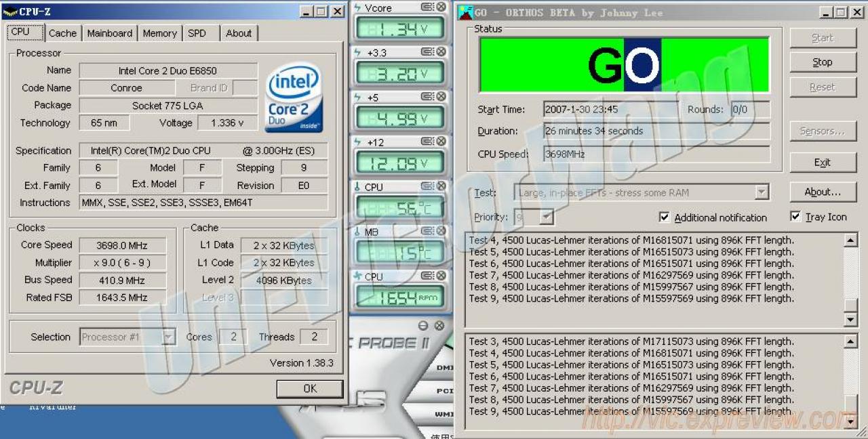Click the Rounds field showing 0/0
868x439 pixels.
750,109
